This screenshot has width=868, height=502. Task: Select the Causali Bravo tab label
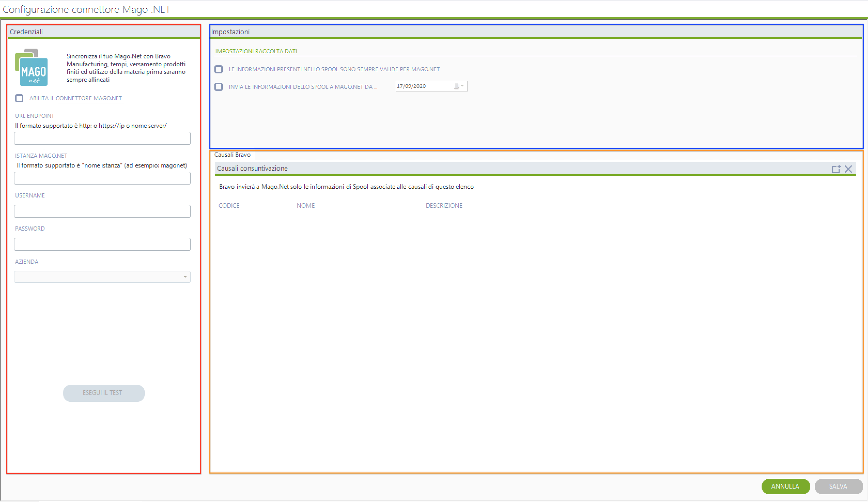point(233,155)
